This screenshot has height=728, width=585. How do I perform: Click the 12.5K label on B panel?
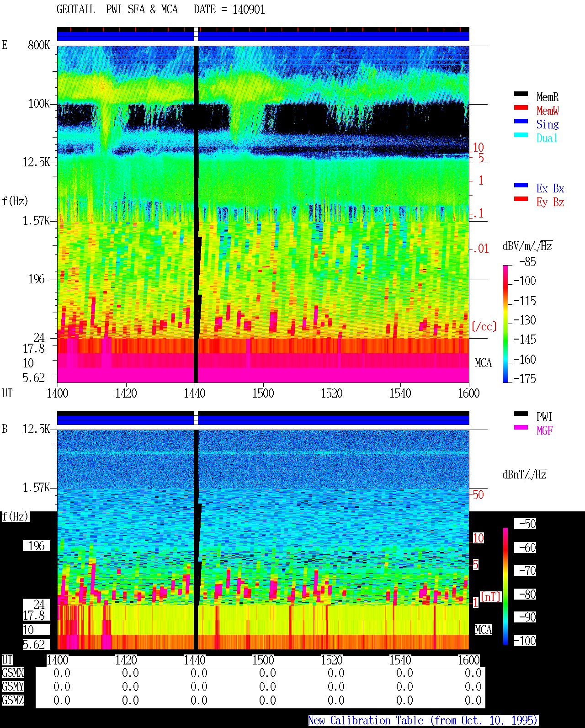[x=36, y=429]
